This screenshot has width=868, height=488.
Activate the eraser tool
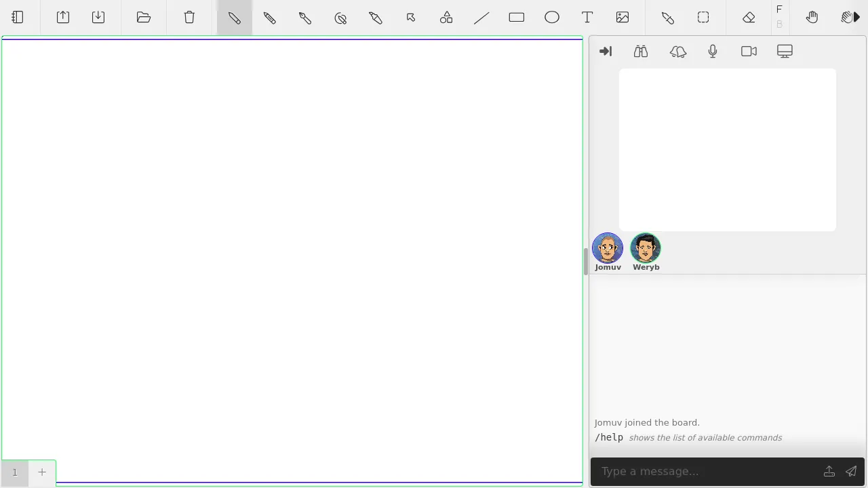[749, 17]
